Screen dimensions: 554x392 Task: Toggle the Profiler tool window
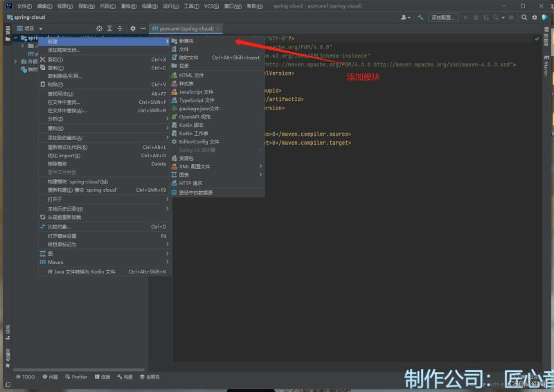76,377
